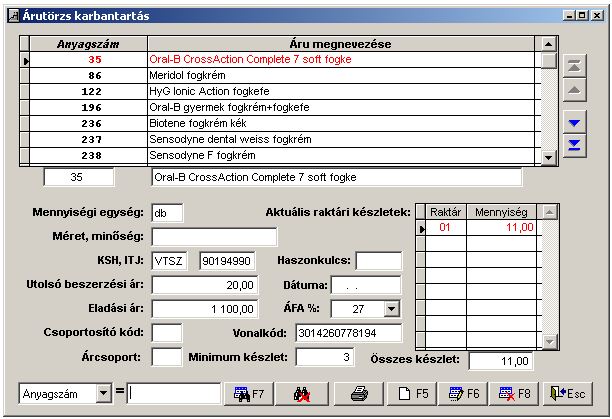Click the Utolsó beszerzési ár field
612x419 pixels.
[205, 285]
